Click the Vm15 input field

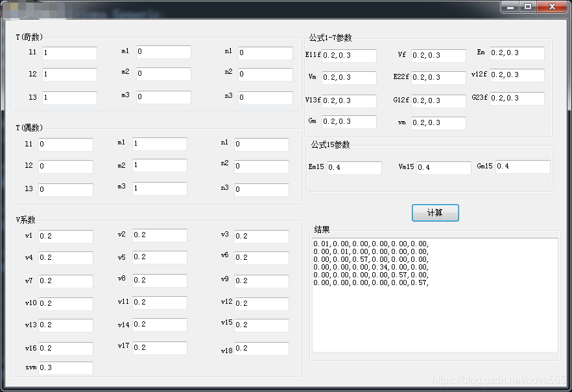pyautogui.click(x=444, y=168)
